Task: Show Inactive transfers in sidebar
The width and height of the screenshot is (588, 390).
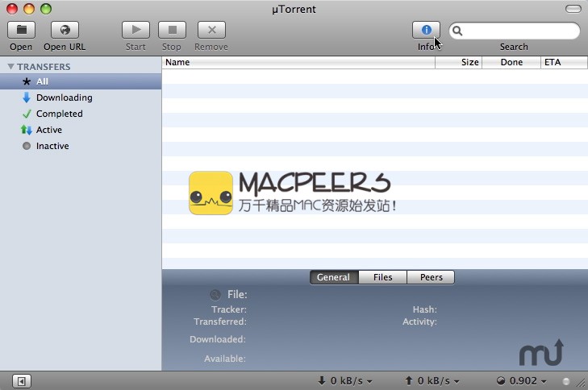Action: point(52,146)
